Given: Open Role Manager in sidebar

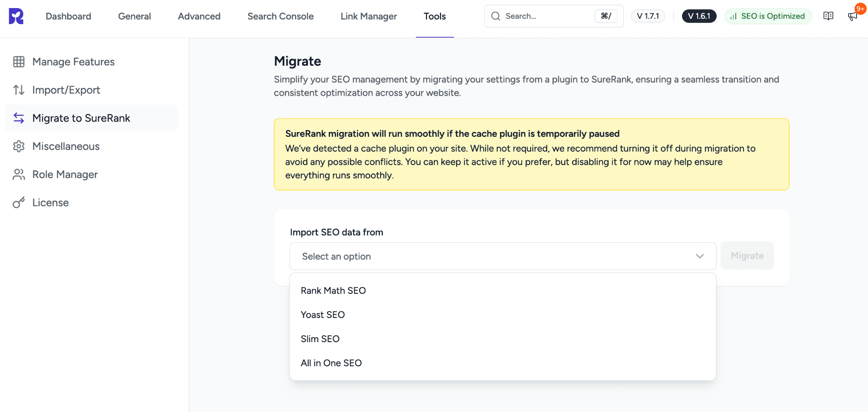Looking at the screenshot, I should click(92, 174).
